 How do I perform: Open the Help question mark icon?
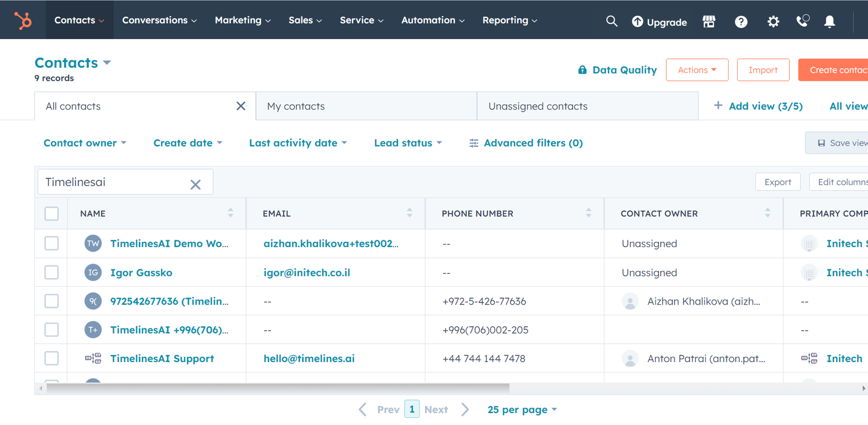pos(741,22)
